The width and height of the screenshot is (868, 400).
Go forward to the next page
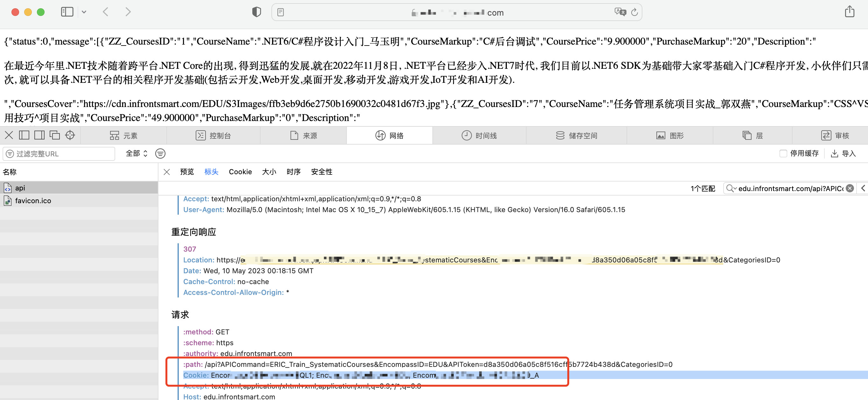click(128, 12)
